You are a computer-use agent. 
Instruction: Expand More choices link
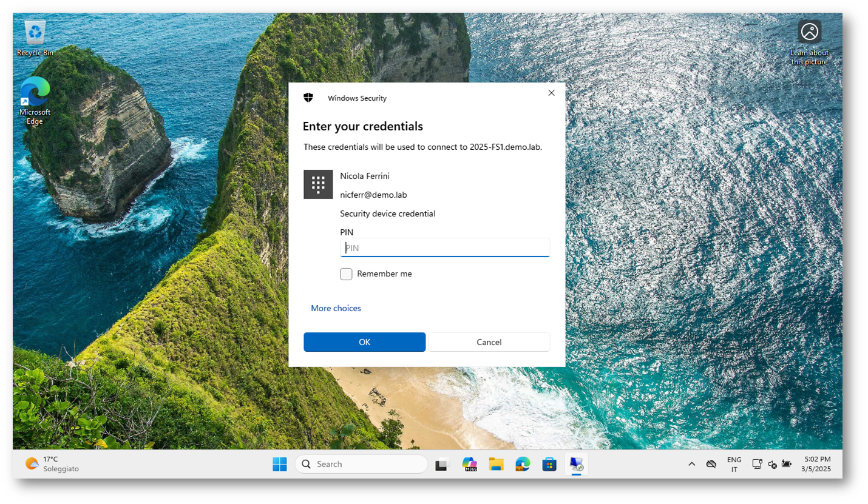point(336,308)
